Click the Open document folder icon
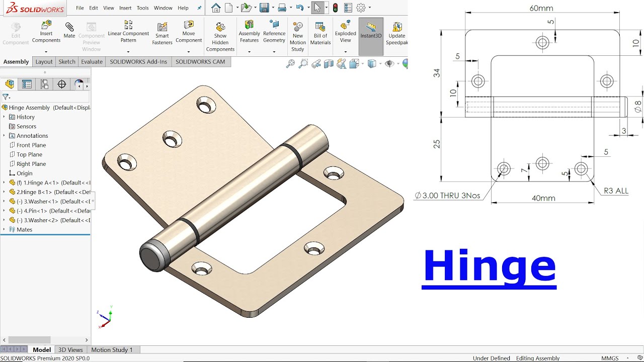The width and height of the screenshot is (644, 362). click(246, 8)
